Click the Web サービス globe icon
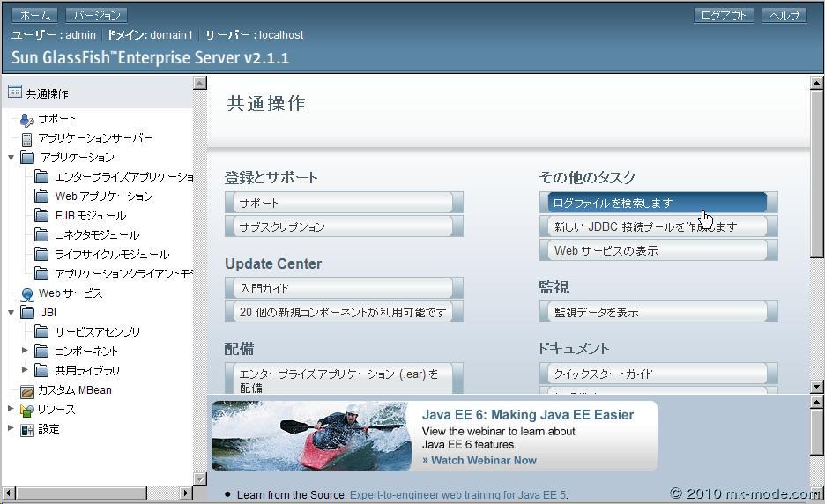Viewport: 825px width, 504px height. [27, 293]
